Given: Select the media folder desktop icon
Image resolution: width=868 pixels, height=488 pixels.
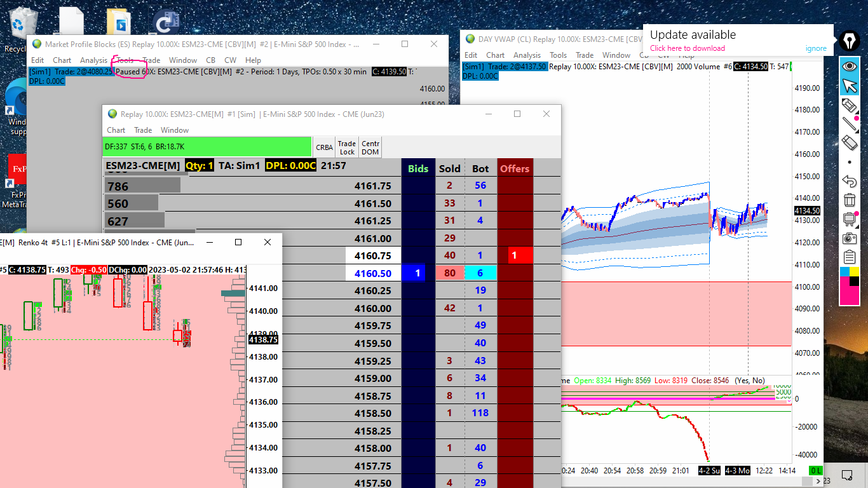Looking at the screenshot, I should [119, 21].
